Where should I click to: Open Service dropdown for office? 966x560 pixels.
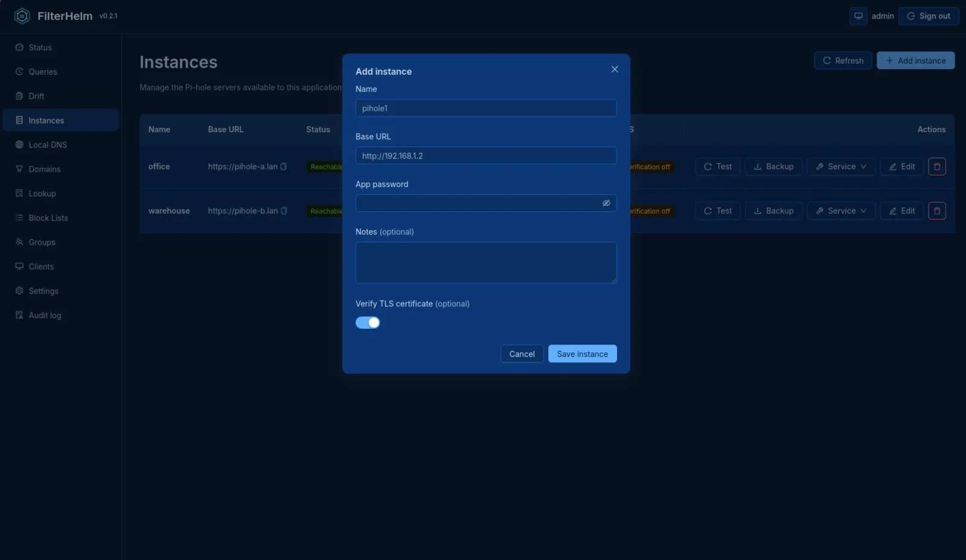pyautogui.click(x=841, y=167)
